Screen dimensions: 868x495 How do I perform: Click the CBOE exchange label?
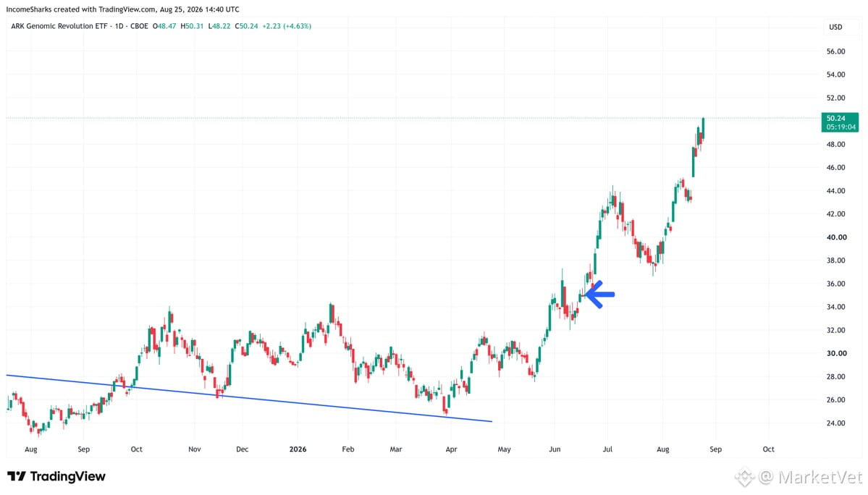139,26
